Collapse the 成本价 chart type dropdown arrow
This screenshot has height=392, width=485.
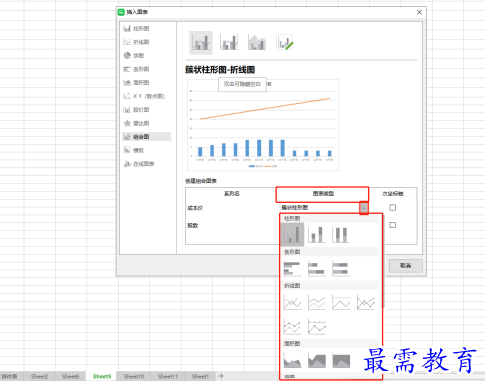click(364, 208)
